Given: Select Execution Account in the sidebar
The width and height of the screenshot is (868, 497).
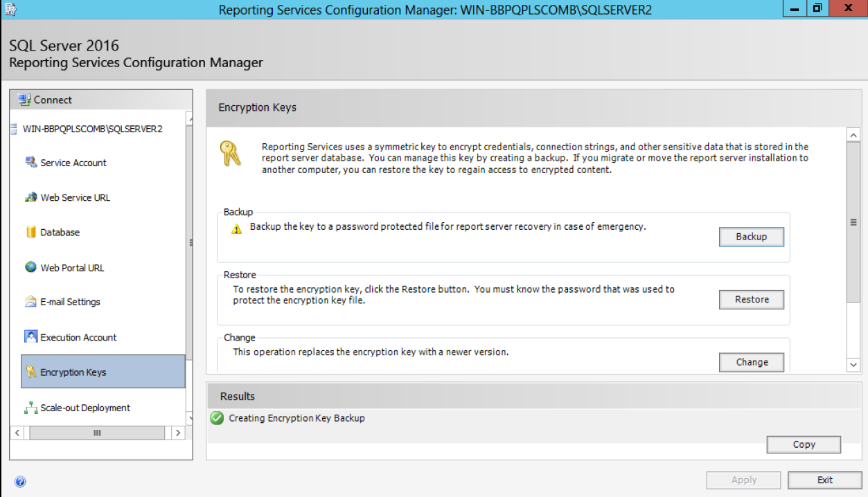Looking at the screenshot, I should tap(78, 337).
